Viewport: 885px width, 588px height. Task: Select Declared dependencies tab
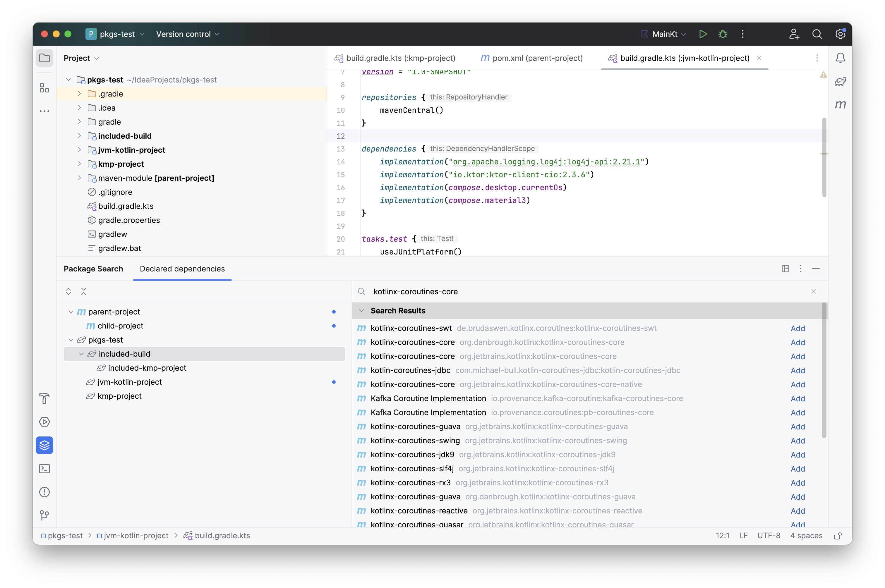pyautogui.click(x=182, y=269)
